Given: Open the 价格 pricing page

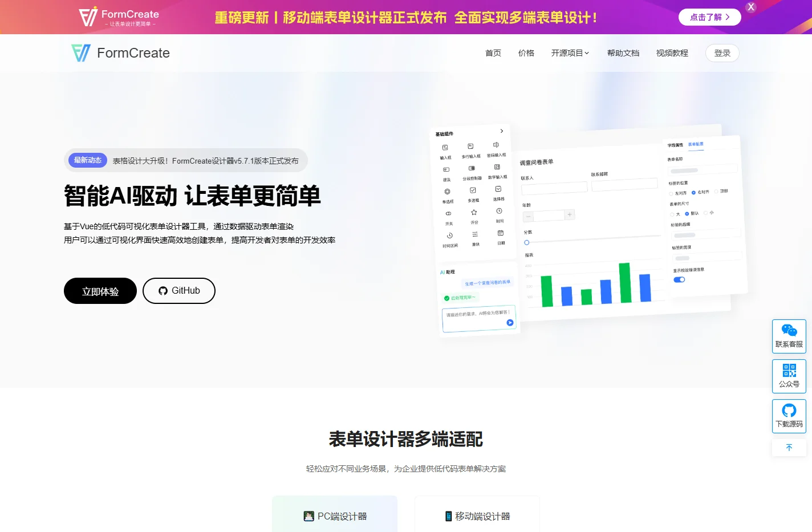Looking at the screenshot, I should 526,53.
